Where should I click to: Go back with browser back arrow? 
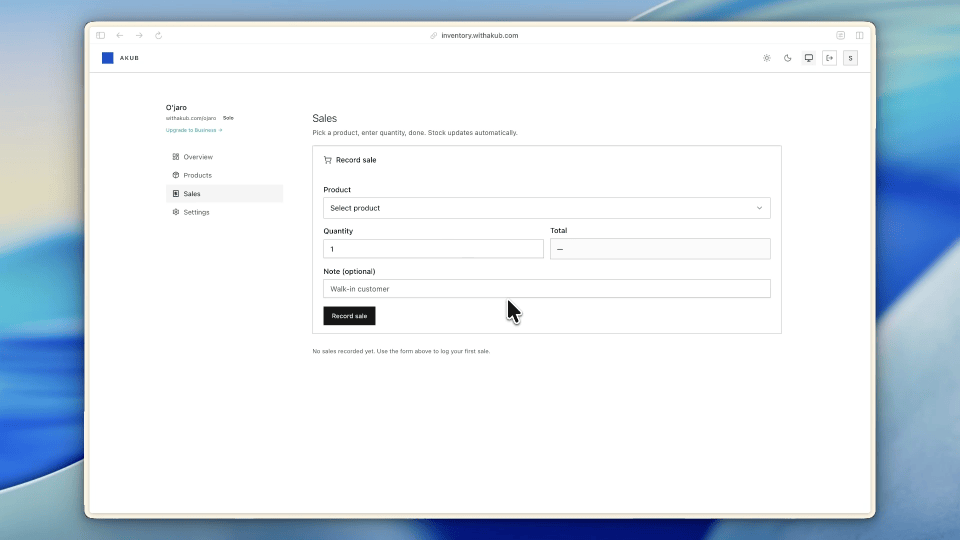tap(120, 36)
